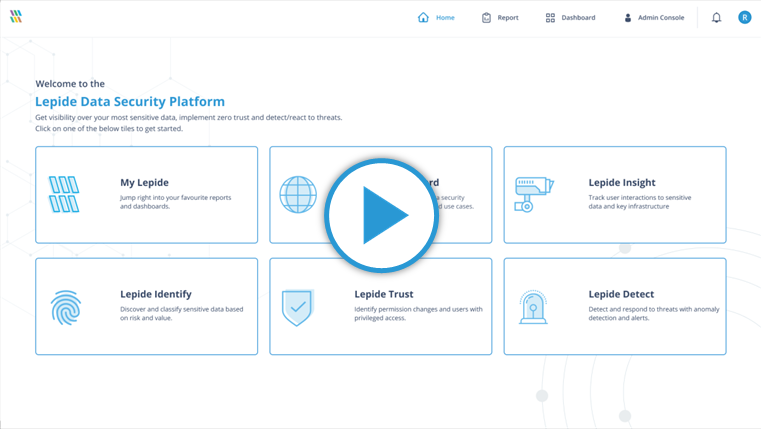The height and width of the screenshot is (429, 761).
Task: Click the 'Lepide Data Security Platform' heading
Action: pos(130,101)
